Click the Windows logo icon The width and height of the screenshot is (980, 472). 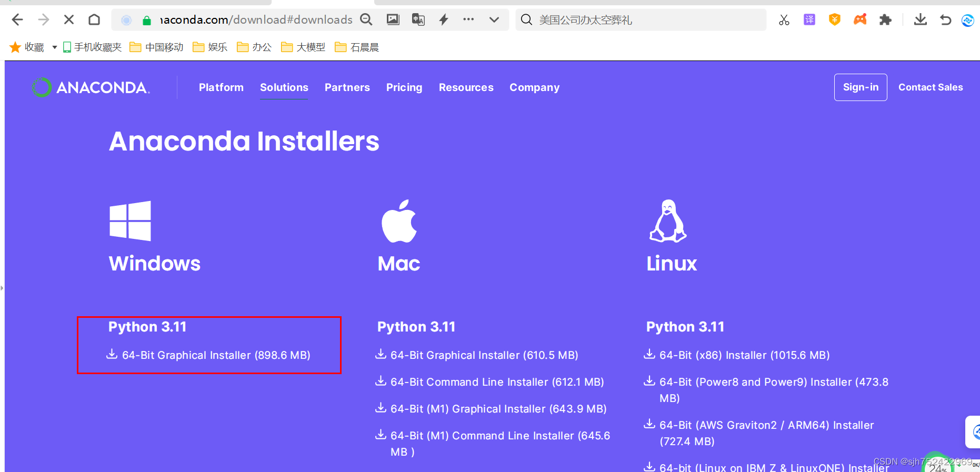pyautogui.click(x=130, y=221)
